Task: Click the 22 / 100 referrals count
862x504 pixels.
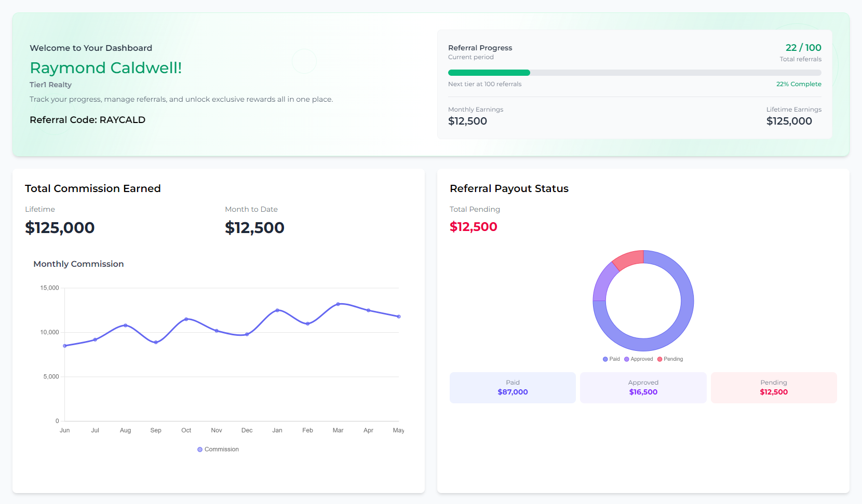Action: pyautogui.click(x=803, y=48)
